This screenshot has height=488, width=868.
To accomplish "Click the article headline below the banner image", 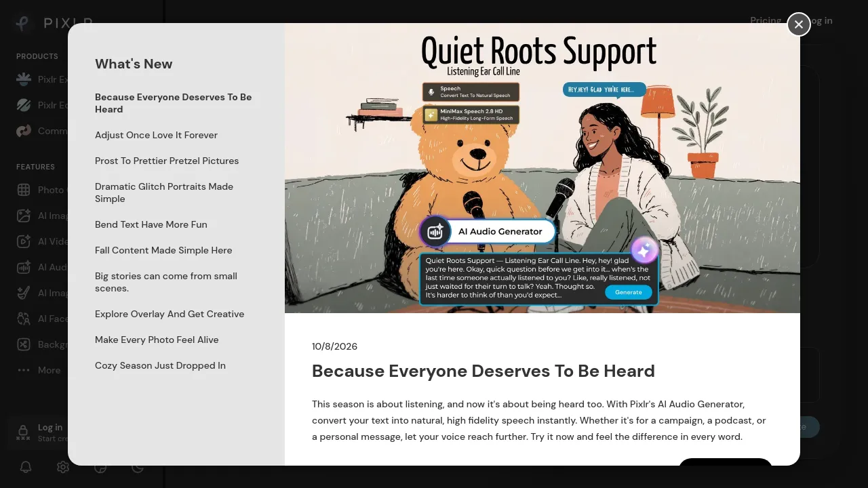I will [x=484, y=371].
